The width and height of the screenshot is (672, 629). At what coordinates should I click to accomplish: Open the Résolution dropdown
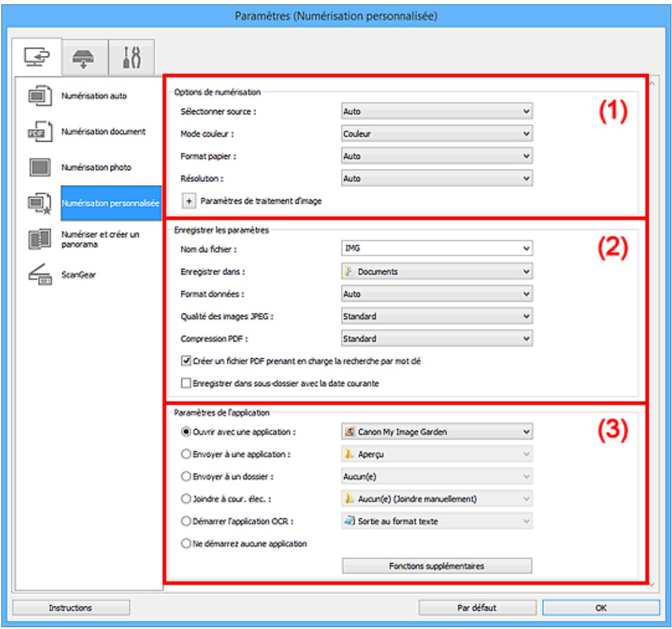436,177
